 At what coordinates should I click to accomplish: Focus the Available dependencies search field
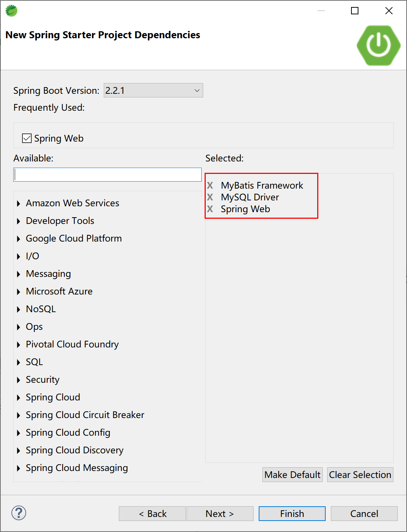pyautogui.click(x=107, y=175)
